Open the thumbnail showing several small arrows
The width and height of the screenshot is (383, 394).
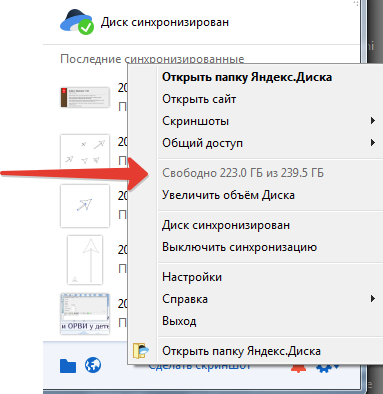click(85, 151)
